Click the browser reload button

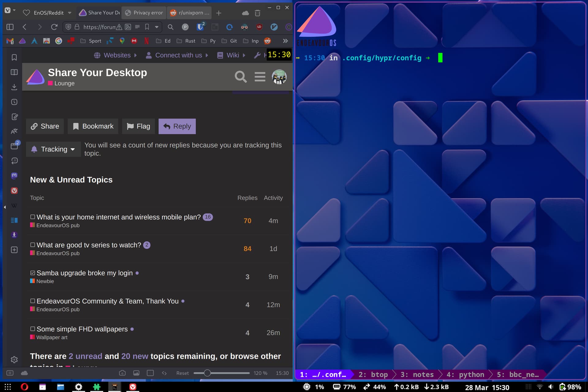[54, 27]
